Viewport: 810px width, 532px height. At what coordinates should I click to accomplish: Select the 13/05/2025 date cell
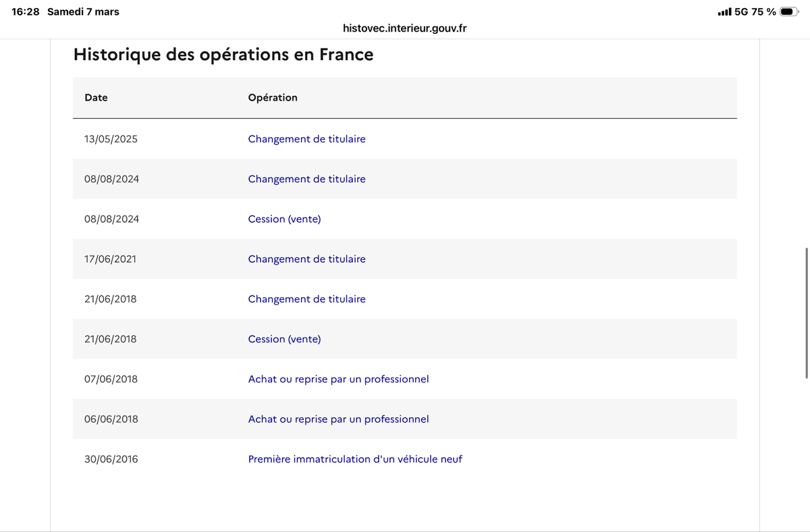111,139
